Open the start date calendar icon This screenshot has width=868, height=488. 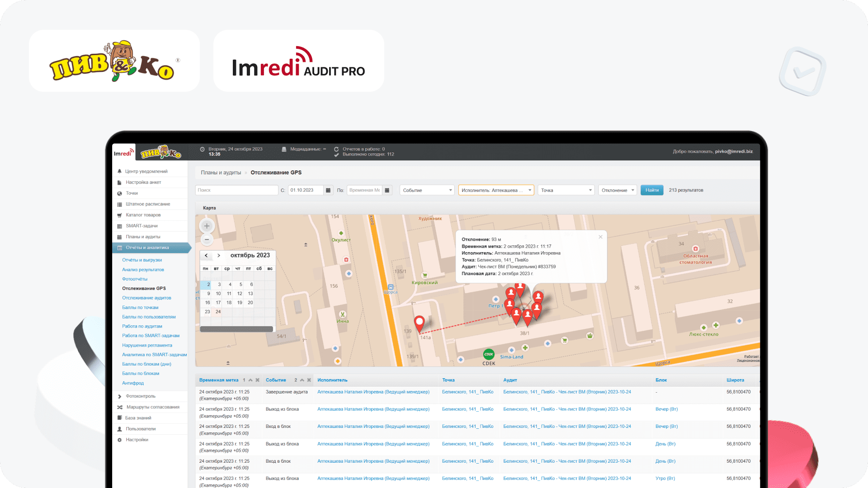[328, 190]
